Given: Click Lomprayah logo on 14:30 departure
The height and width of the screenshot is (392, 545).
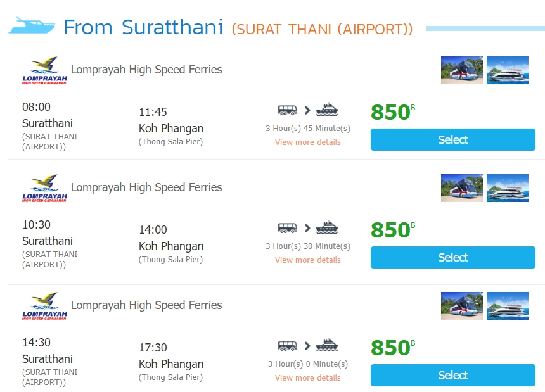Looking at the screenshot, I should click(x=44, y=306).
